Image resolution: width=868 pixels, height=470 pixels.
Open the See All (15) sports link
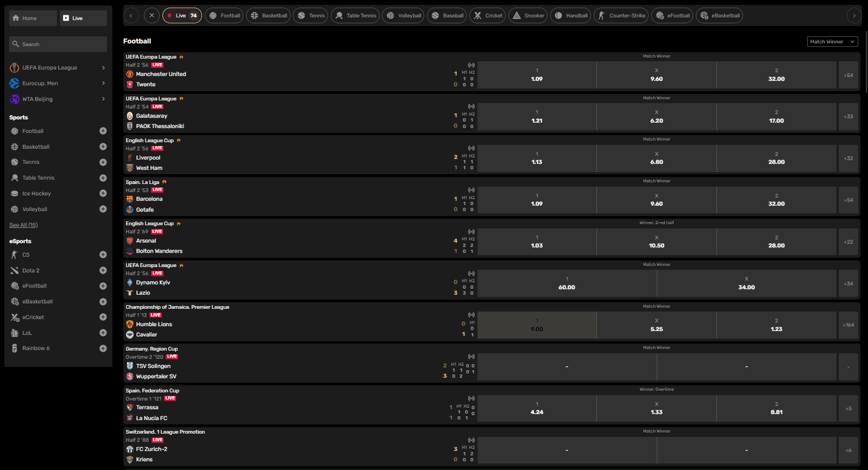click(x=23, y=225)
